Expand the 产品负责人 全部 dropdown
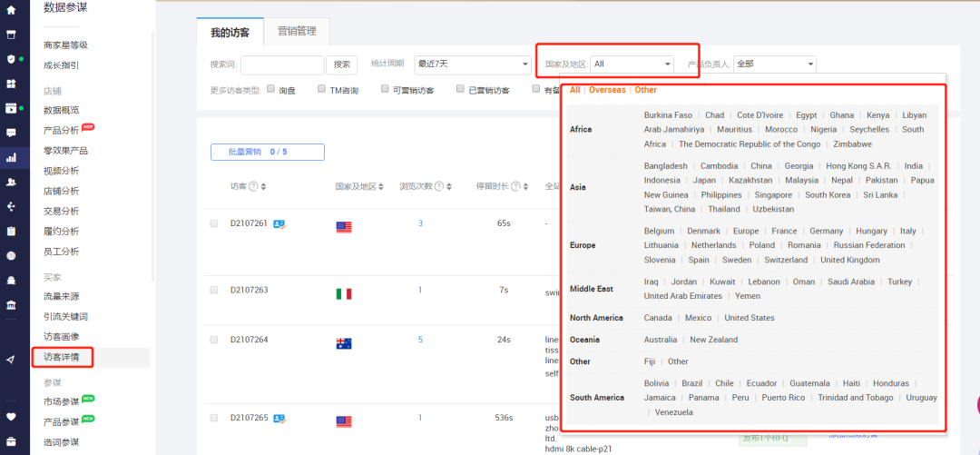Viewport: 980px width, 455px height. (x=774, y=64)
